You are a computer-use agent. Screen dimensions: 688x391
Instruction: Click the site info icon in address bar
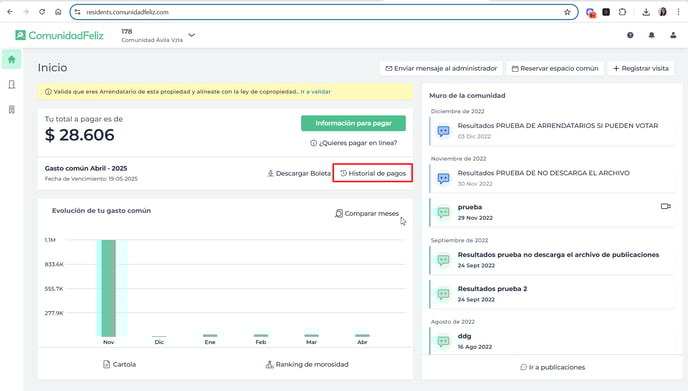[x=78, y=12]
